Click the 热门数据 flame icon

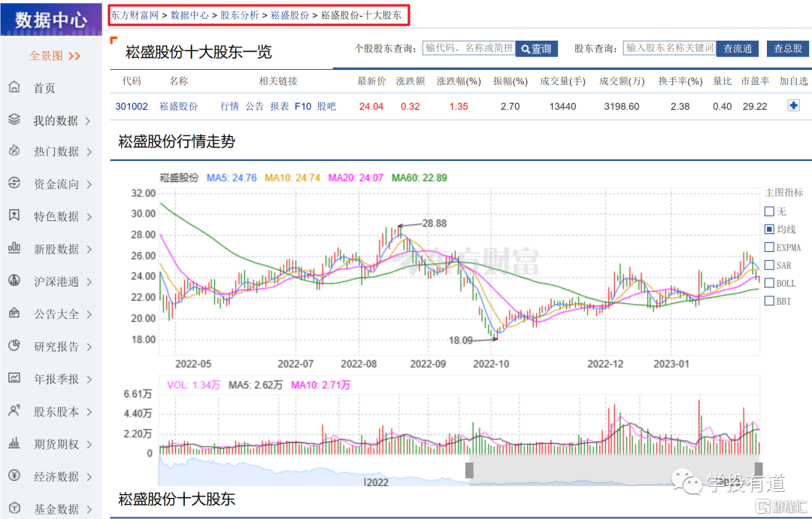pyautogui.click(x=14, y=150)
